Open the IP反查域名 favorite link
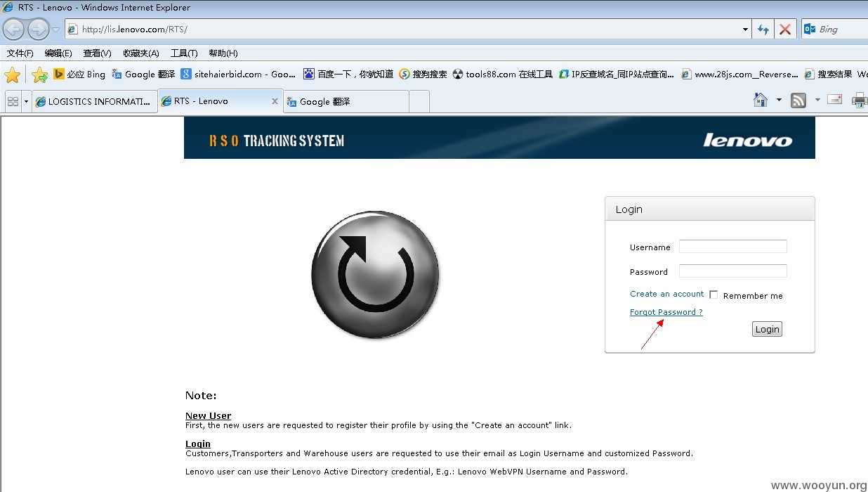 pyautogui.click(x=616, y=74)
